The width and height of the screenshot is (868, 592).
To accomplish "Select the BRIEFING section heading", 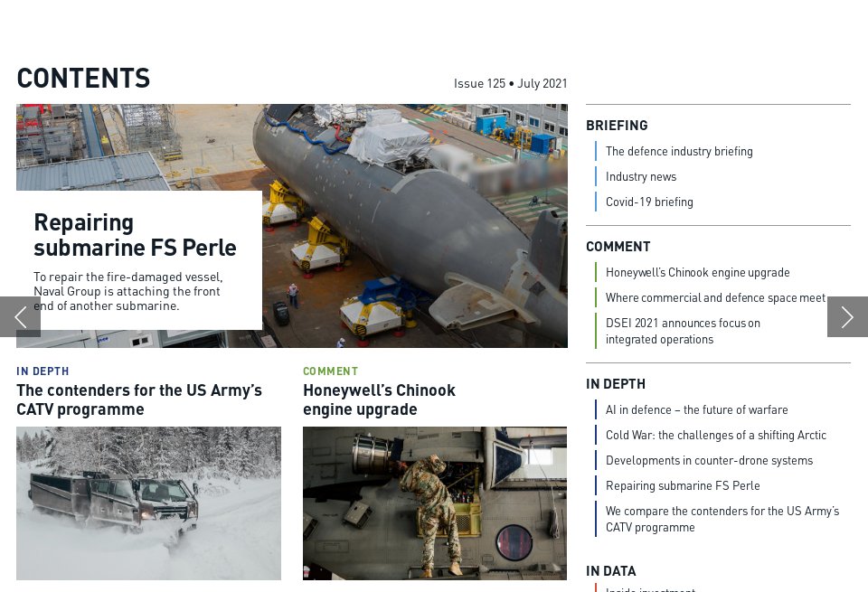I will click(x=617, y=126).
